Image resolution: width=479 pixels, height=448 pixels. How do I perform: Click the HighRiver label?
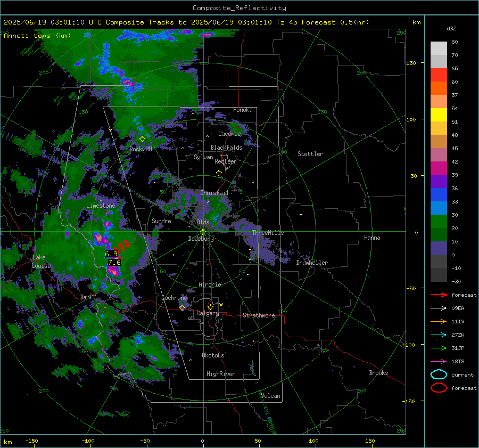(x=221, y=374)
